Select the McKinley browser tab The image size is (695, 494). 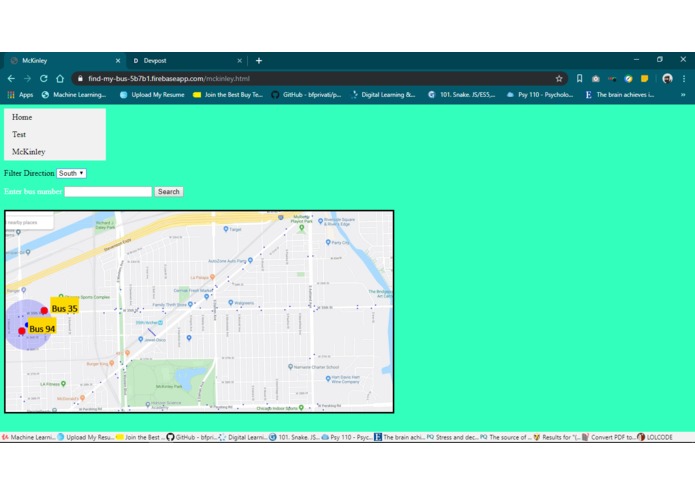tap(64, 61)
